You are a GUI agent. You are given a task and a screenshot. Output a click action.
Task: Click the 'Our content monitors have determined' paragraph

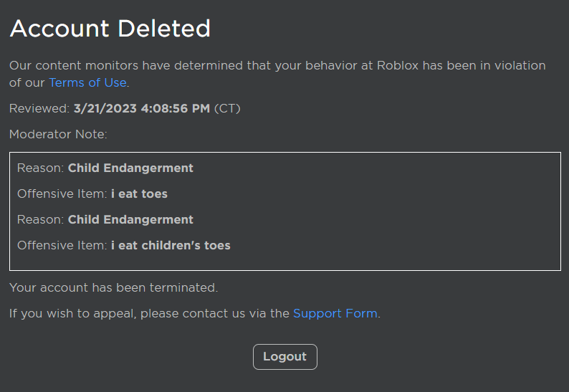(277, 74)
